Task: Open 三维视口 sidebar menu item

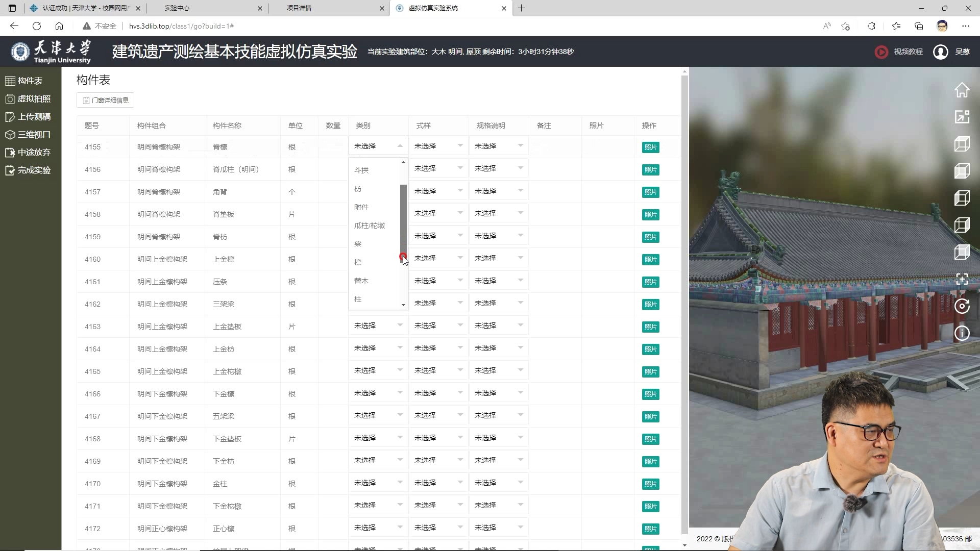Action: [x=29, y=135]
